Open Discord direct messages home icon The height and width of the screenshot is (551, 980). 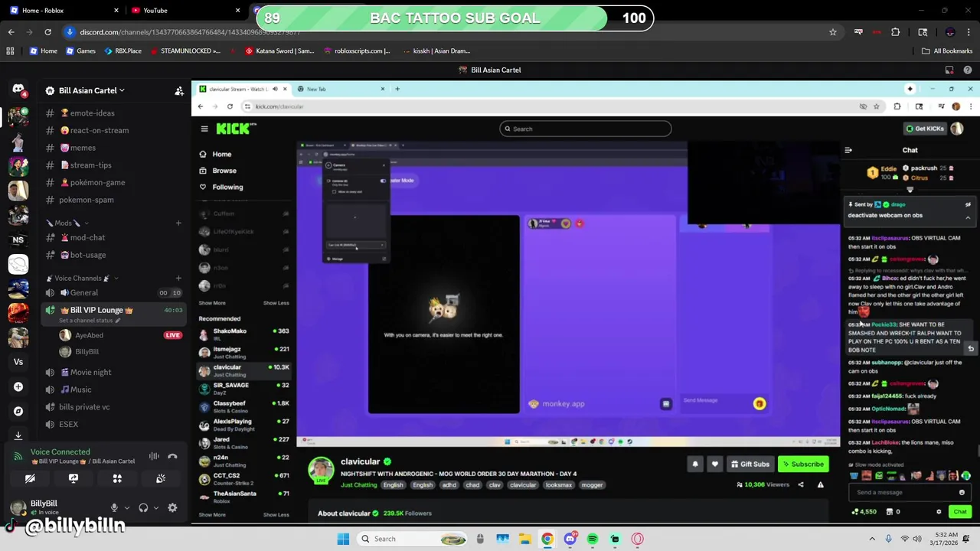pos(18,90)
